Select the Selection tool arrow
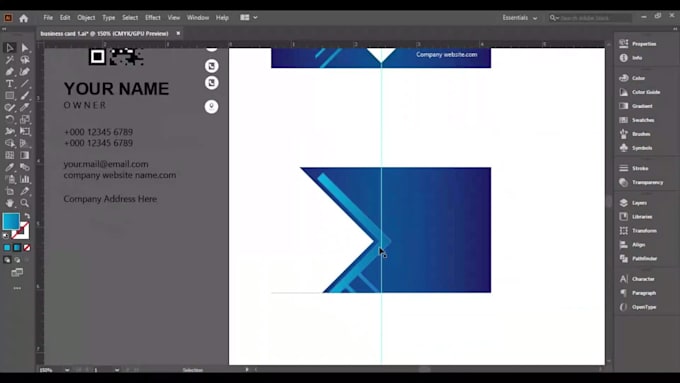 point(10,48)
